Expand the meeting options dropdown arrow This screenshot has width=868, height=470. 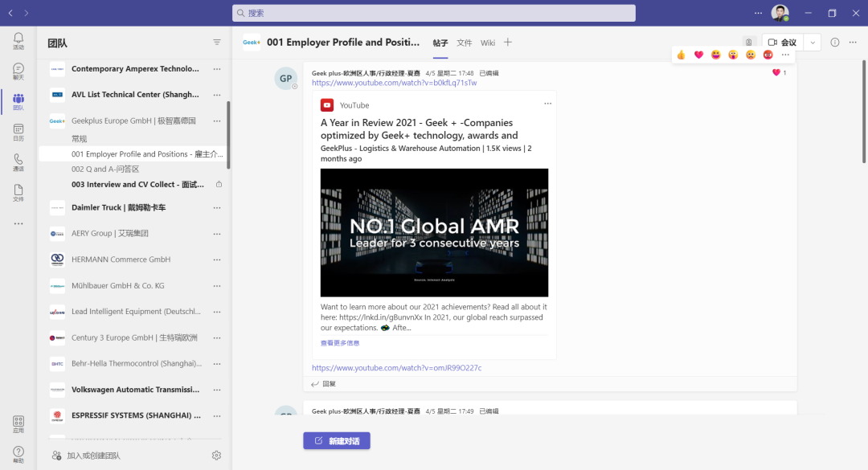812,42
